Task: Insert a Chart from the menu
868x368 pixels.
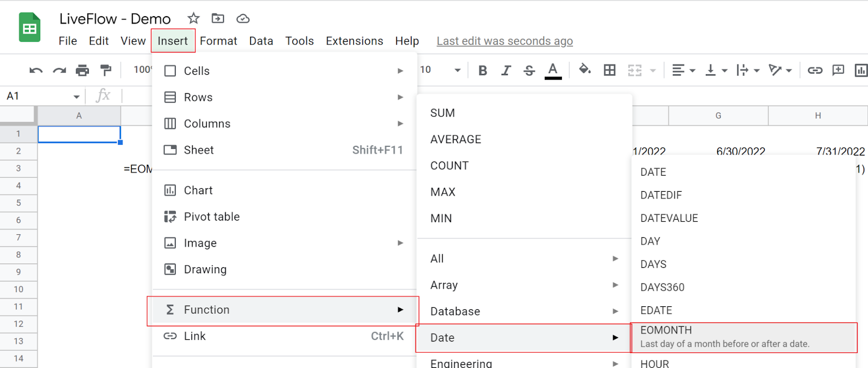Action: pos(284,190)
